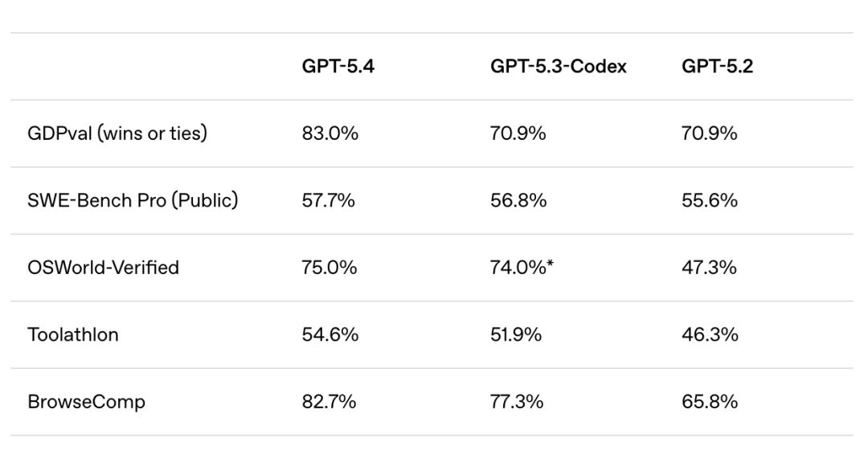Select the 56.8% SWE-Bench Pro value
Viewport: 868px width, 471px height.
(x=518, y=200)
